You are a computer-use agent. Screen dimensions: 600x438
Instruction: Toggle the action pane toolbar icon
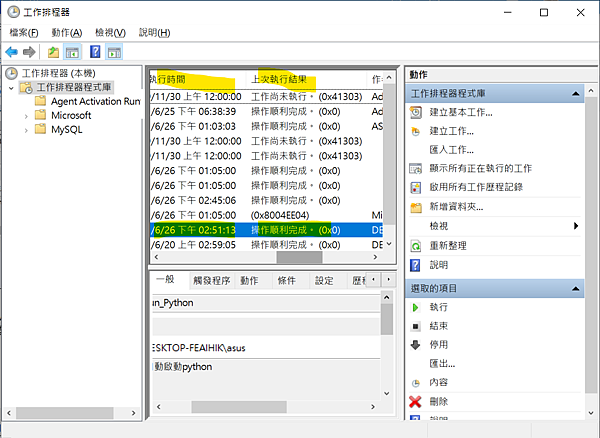tap(114, 52)
